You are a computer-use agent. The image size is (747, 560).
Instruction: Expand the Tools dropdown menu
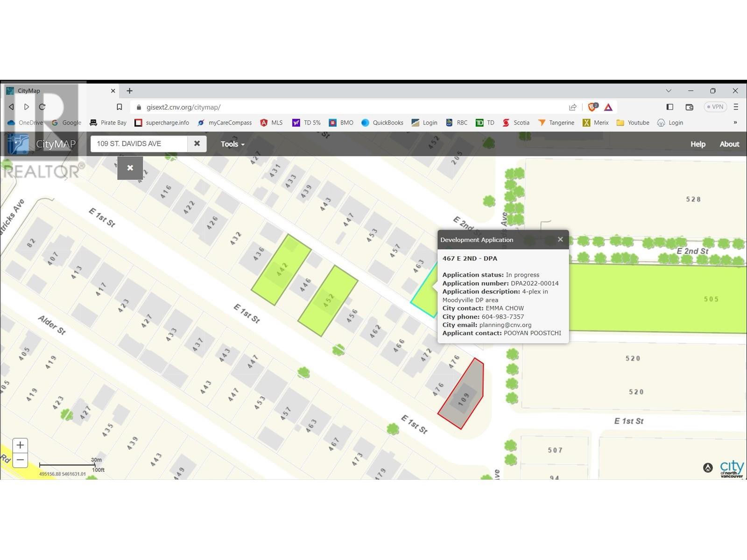coord(233,144)
